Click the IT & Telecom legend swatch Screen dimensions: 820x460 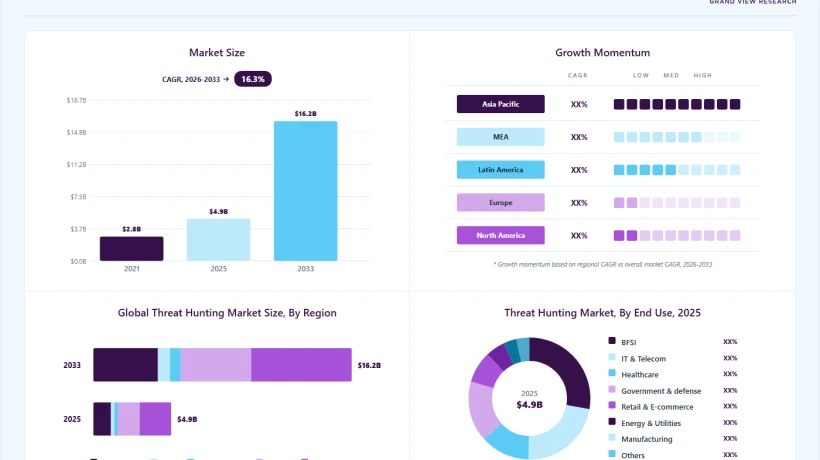(x=612, y=357)
